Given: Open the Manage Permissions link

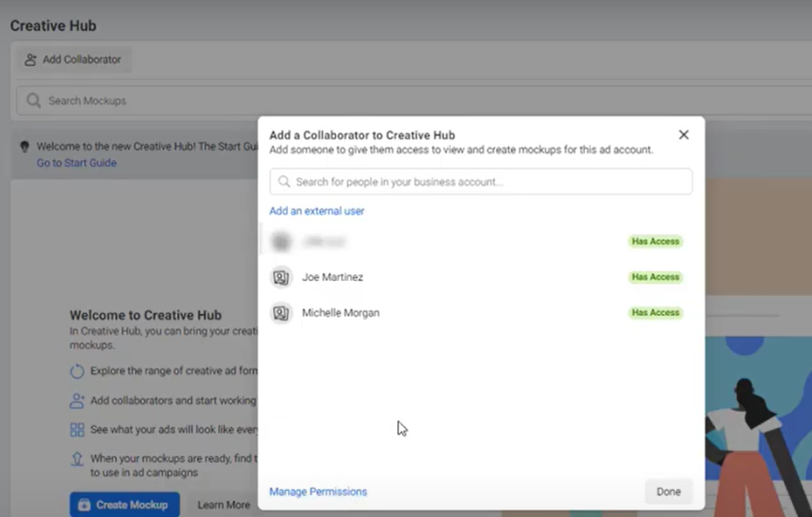Looking at the screenshot, I should point(318,492).
